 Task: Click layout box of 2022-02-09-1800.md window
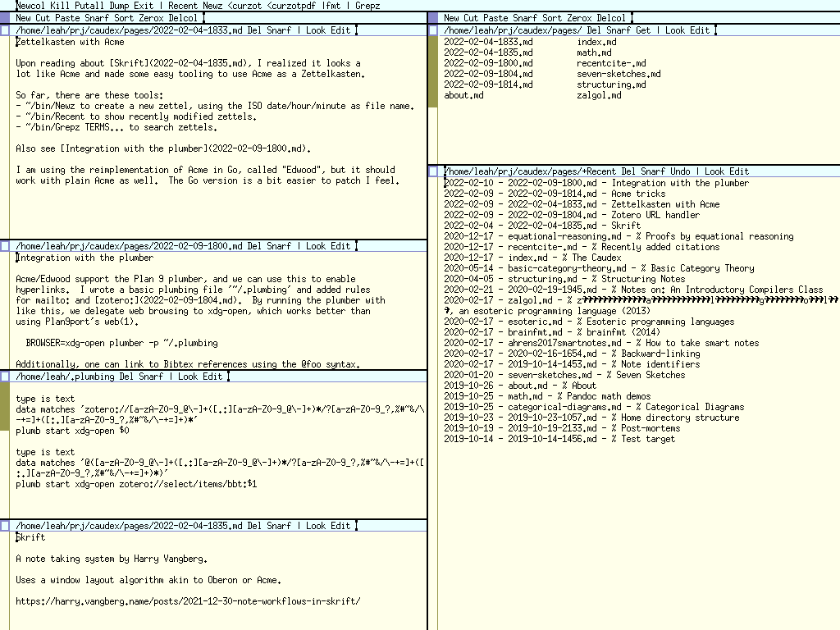(5, 246)
